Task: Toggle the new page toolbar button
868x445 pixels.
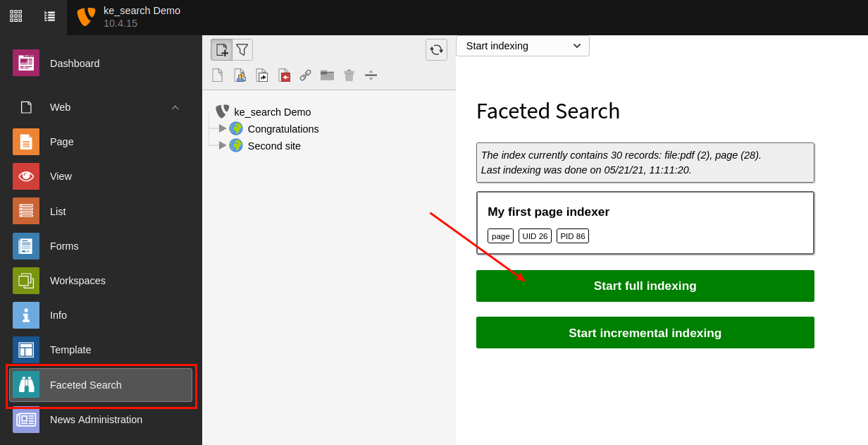Action: point(221,49)
